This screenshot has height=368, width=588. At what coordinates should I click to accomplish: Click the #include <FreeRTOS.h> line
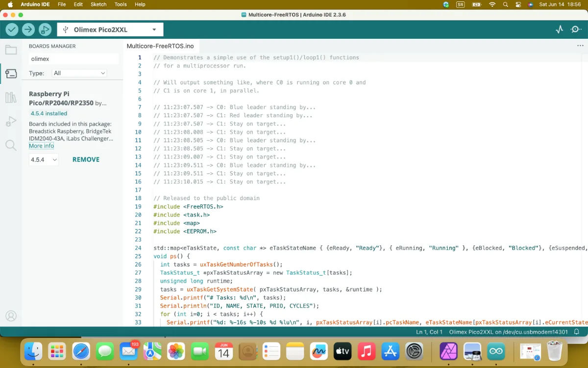[188, 207]
